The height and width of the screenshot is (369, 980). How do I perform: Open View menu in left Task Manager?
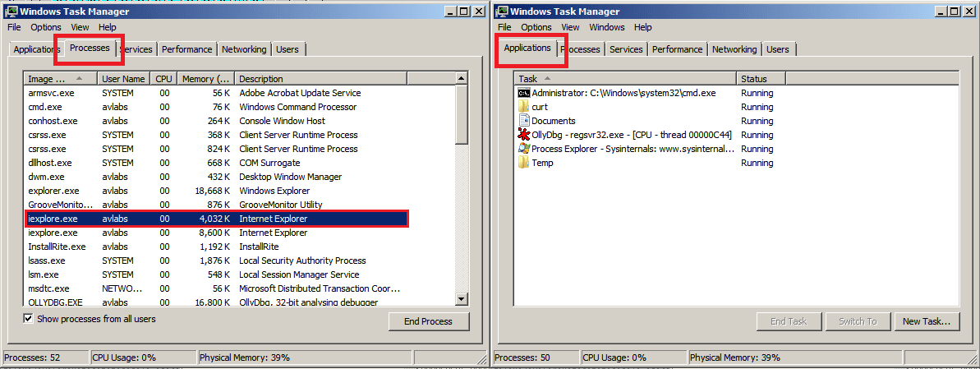80,27
